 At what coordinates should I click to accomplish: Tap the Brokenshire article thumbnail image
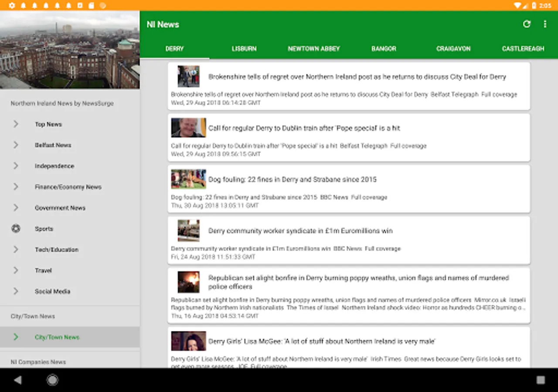(188, 77)
